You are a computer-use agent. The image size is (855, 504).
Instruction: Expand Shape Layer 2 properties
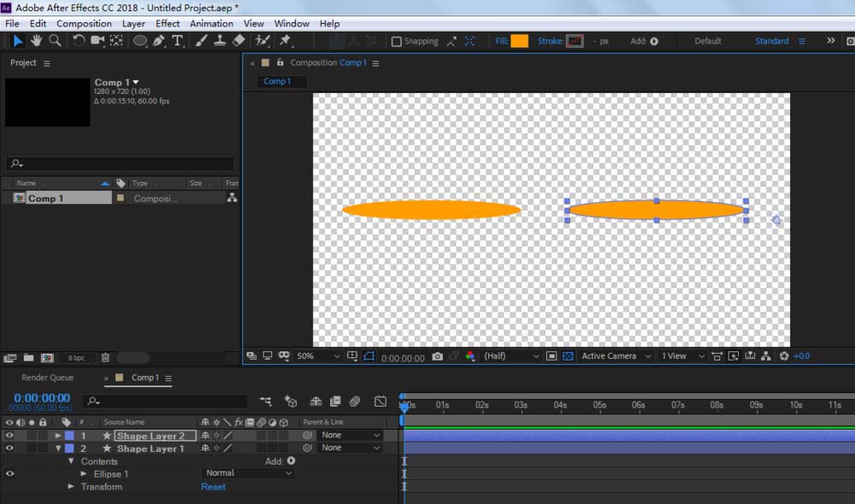[x=58, y=436]
